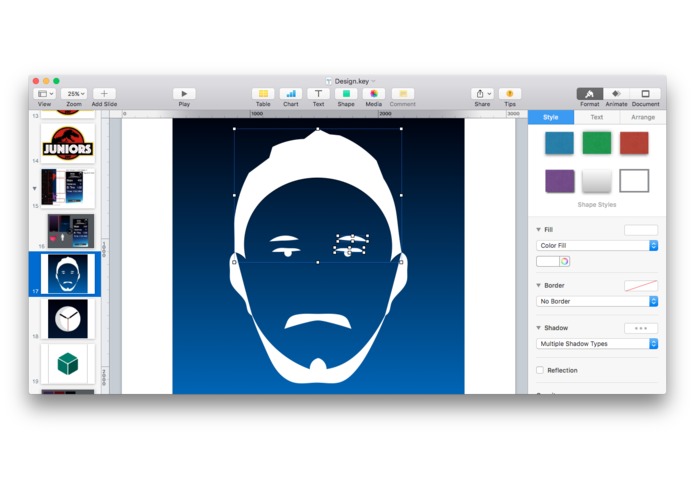Switch to the Text tab

(x=597, y=117)
